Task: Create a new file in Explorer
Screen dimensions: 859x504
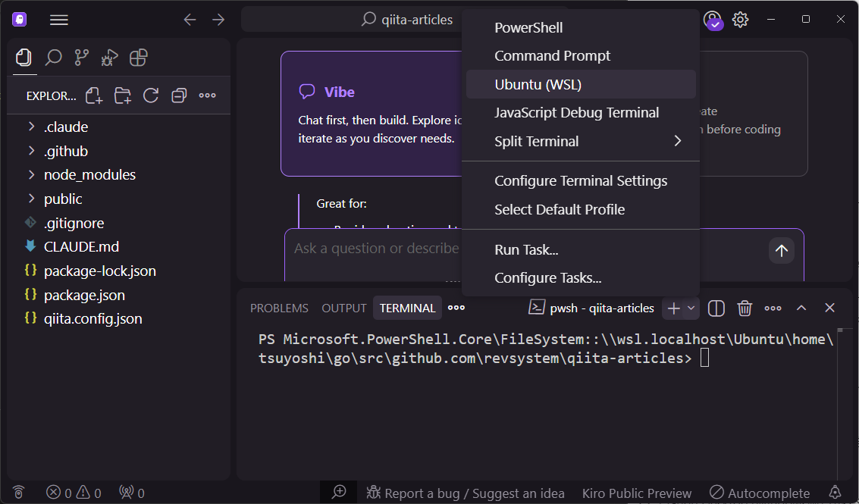Action: [x=94, y=95]
